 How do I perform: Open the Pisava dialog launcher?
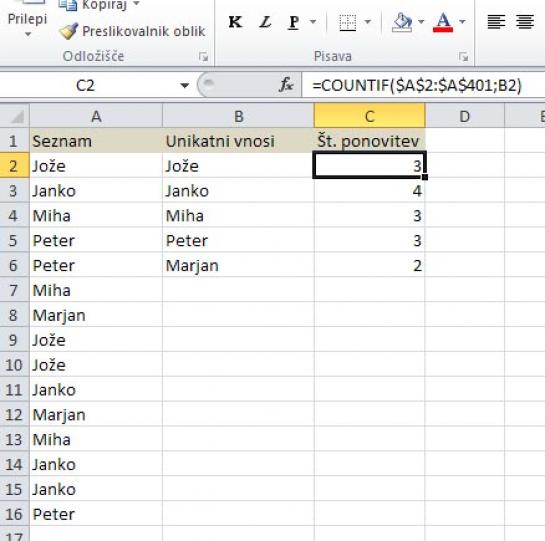coord(463,57)
